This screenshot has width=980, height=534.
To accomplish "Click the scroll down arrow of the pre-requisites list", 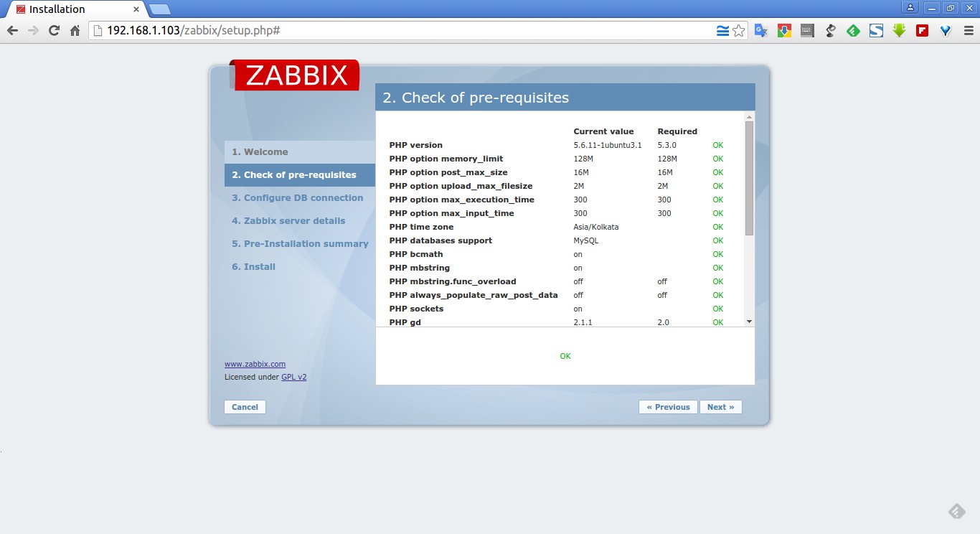I will click(749, 322).
